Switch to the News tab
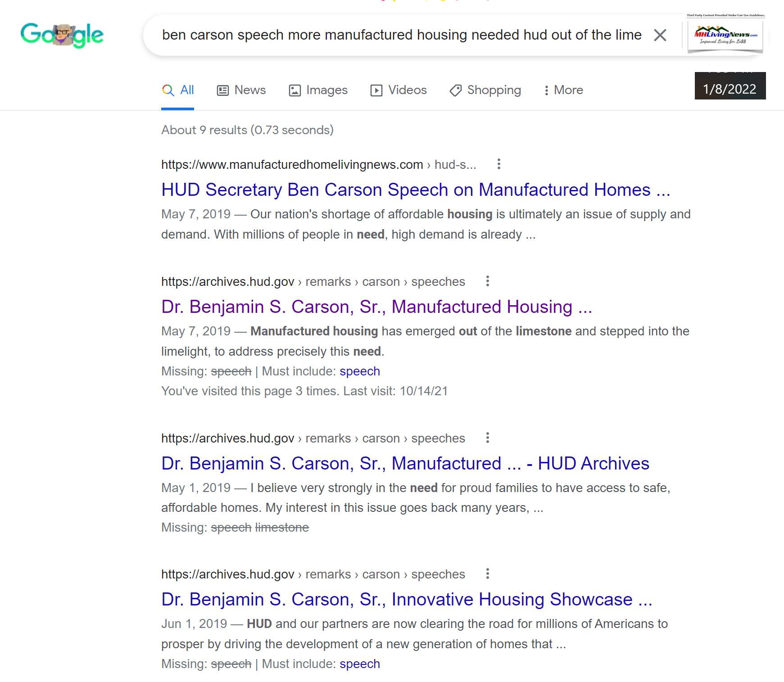Viewport: 784px width, 682px height. pos(241,90)
